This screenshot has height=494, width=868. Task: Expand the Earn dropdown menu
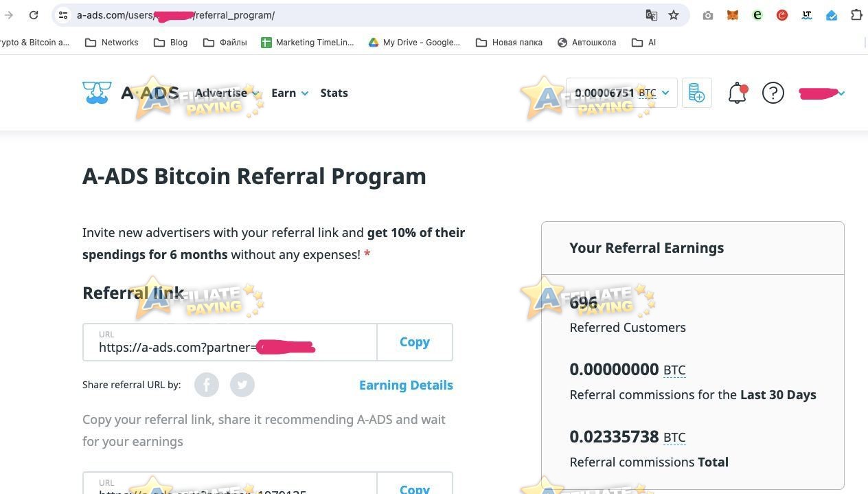(x=290, y=93)
